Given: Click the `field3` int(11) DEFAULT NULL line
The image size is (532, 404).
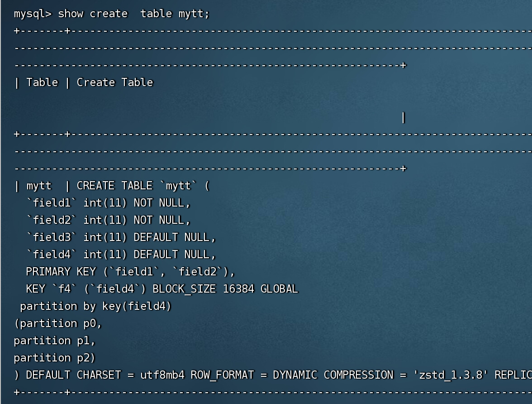Looking at the screenshot, I should click(x=121, y=237).
